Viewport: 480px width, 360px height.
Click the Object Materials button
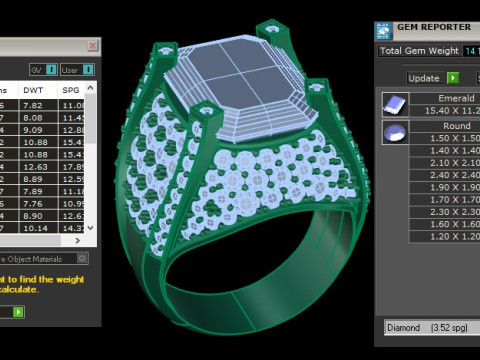pos(44,259)
